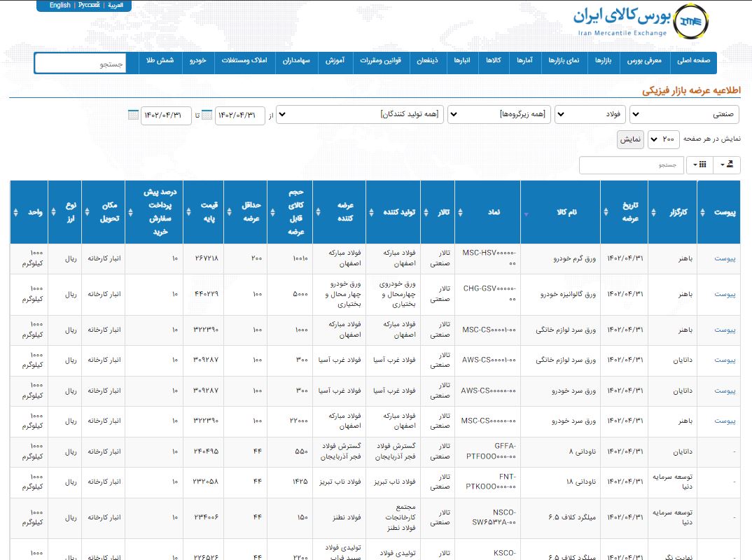Viewport: 752px width, 560px height.
Task: Open آمارها menu item
Action: [x=524, y=60]
